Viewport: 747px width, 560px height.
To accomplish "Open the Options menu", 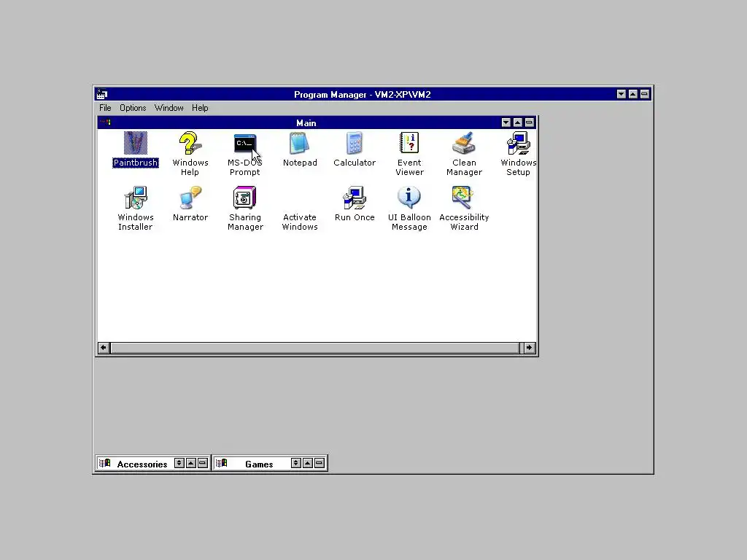I will 133,108.
